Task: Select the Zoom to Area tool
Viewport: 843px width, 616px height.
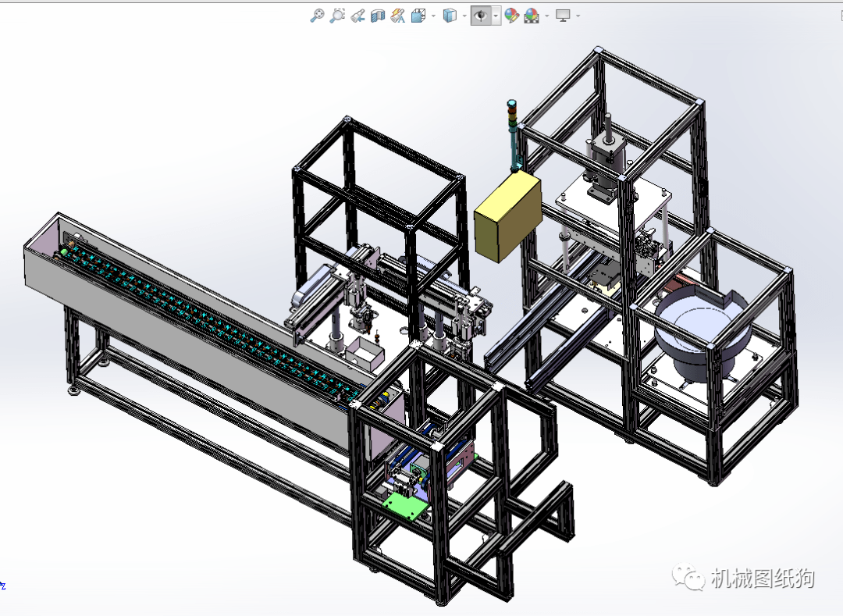Action: (x=337, y=16)
